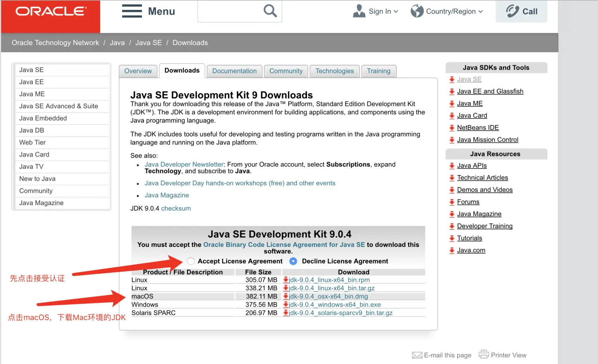
Task: Click E-mail this page link text
Action: click(448, 355)
